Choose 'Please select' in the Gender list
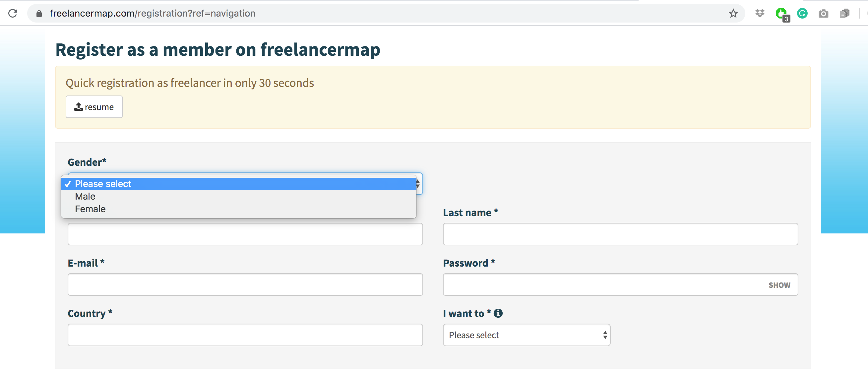868x380 pixels. click(102, 184)
